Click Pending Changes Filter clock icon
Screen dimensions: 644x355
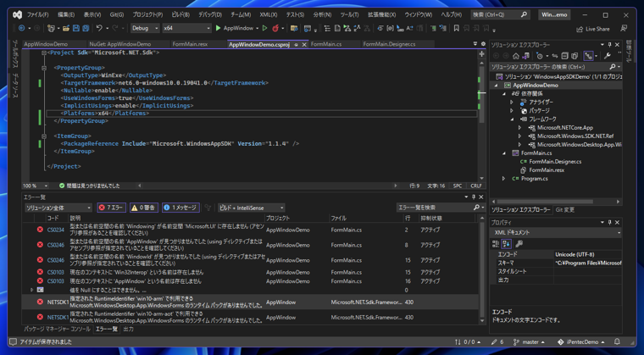(x=540, y=56)
